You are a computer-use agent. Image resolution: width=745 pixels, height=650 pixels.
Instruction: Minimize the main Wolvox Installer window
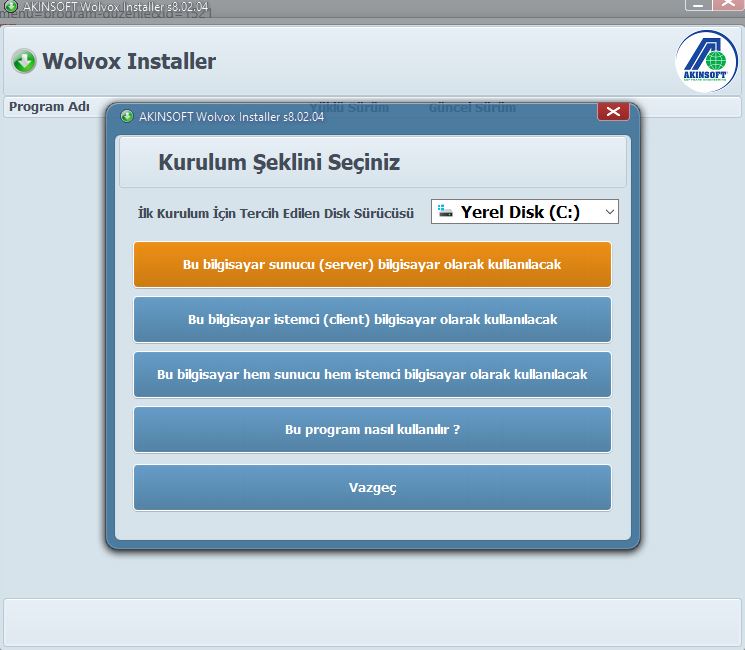click(698, 5)
